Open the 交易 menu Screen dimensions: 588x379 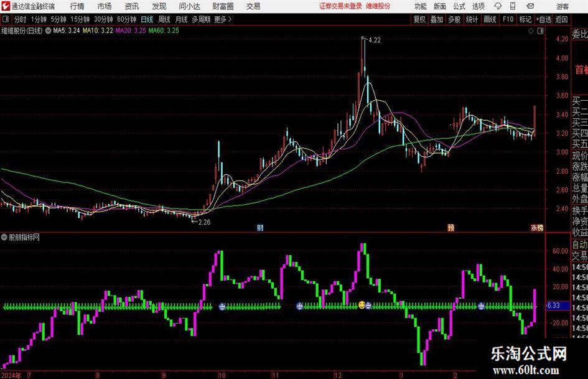(253, 6)
